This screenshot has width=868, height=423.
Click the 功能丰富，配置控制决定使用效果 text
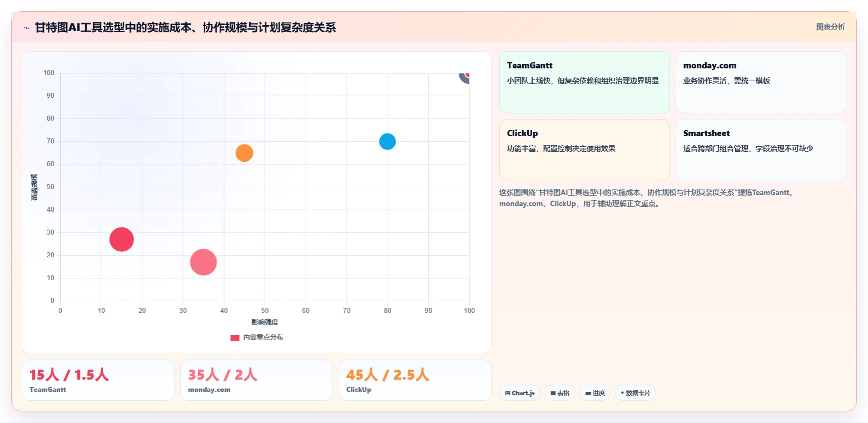(x=561, y=148)
